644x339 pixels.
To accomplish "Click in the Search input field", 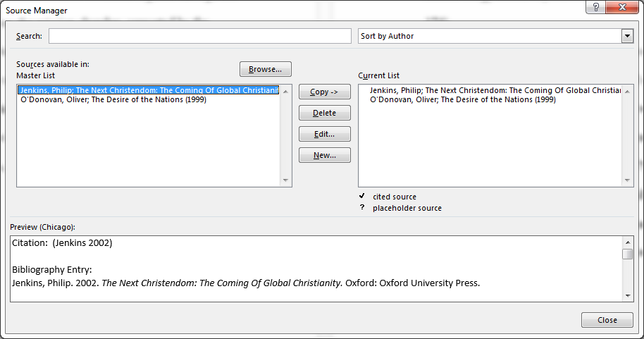I will (x=200, y=36).
